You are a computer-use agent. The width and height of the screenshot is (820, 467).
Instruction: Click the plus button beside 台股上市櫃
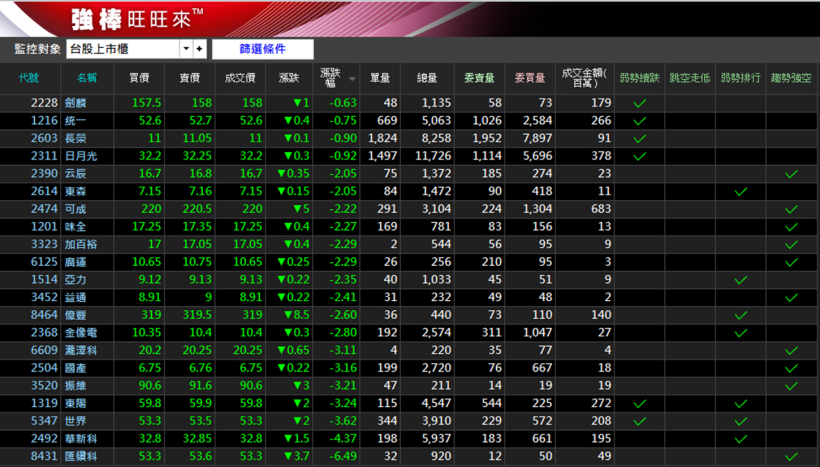[199, 49]
